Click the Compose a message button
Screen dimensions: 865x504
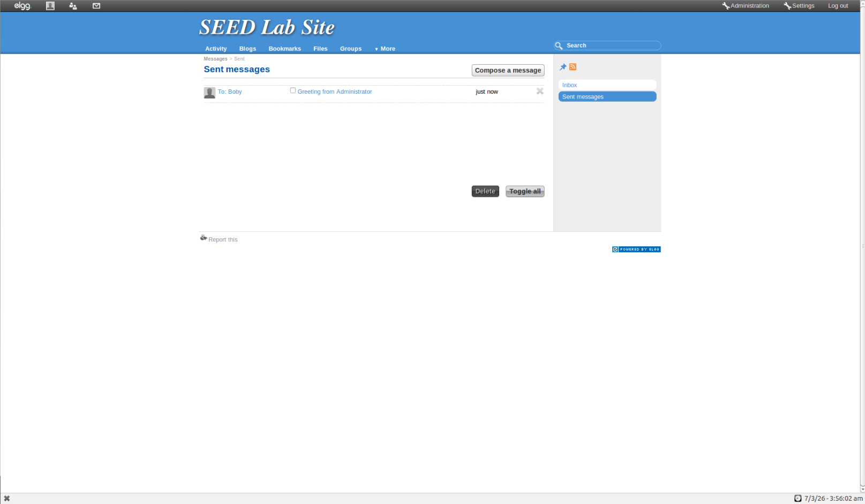[508, 70]
